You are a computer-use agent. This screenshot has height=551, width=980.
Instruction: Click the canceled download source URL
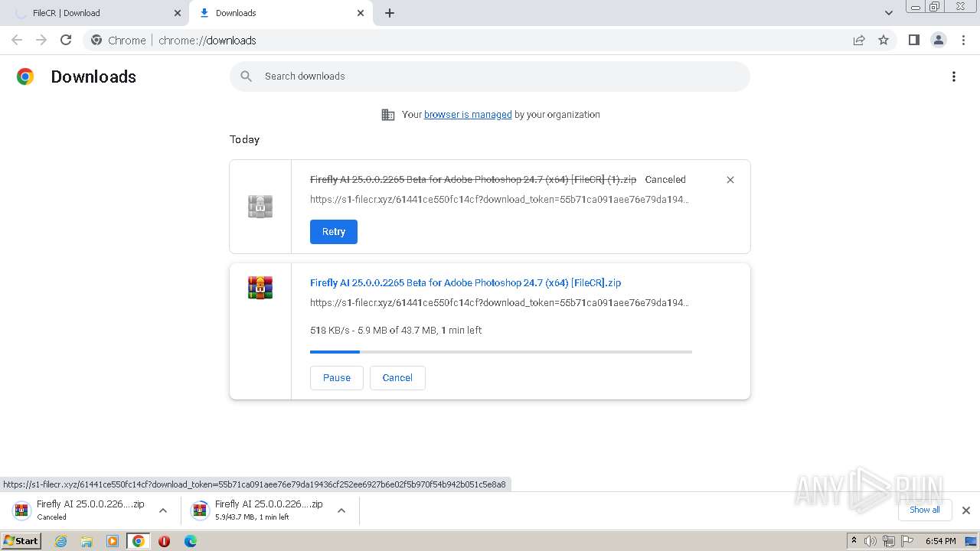tap(499, 200)
